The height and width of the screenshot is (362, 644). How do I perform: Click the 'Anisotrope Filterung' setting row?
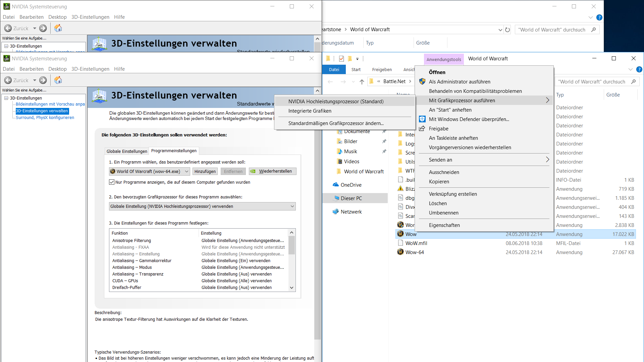click(x=199, y=240)
